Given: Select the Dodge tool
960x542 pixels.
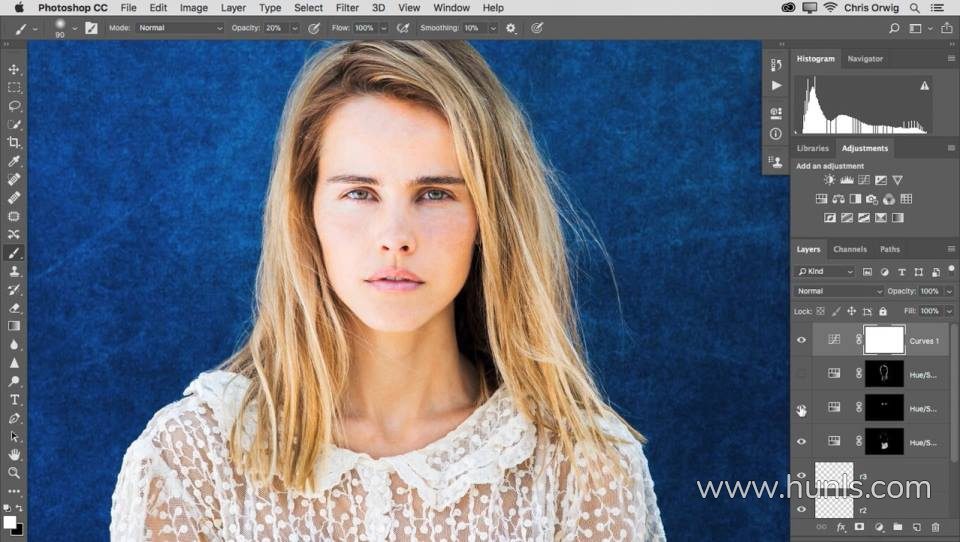Looking at the screenshot, I should (x=13, y=381).
